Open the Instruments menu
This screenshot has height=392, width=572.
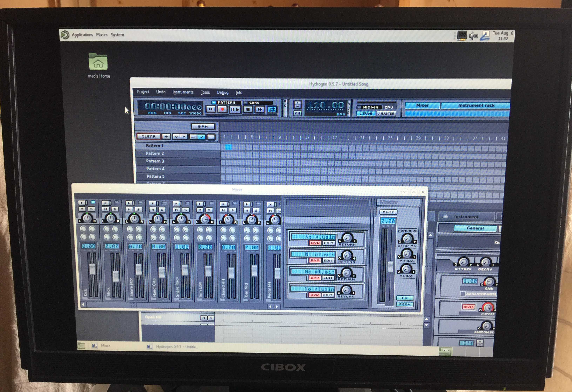tap(183, 92)
